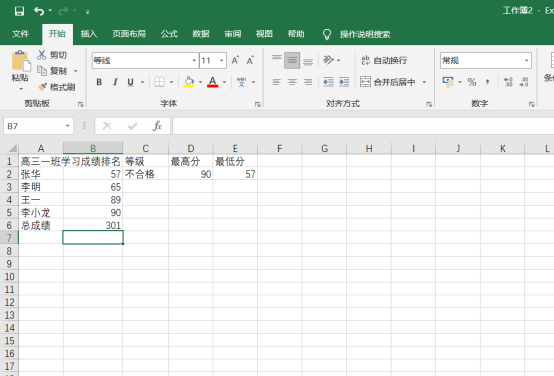The height and width of the screenshot is (376, 554).
Task: Expand the font color palette arrow
Action: pyautogui.click(x=224, y=82)
